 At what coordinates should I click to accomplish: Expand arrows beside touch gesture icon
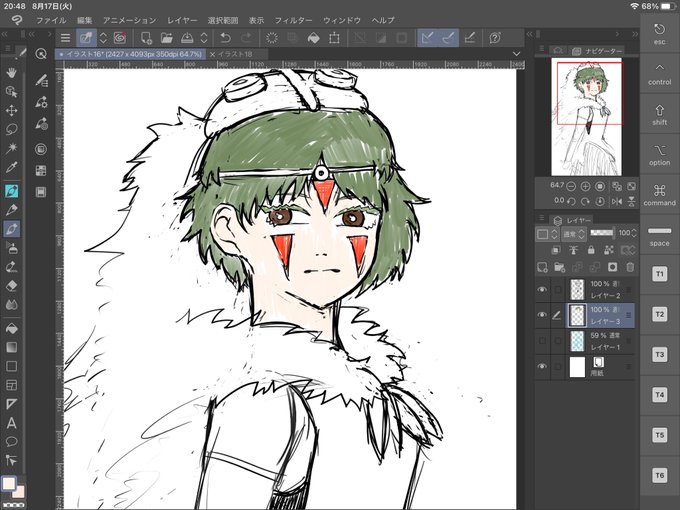point(103,38)
